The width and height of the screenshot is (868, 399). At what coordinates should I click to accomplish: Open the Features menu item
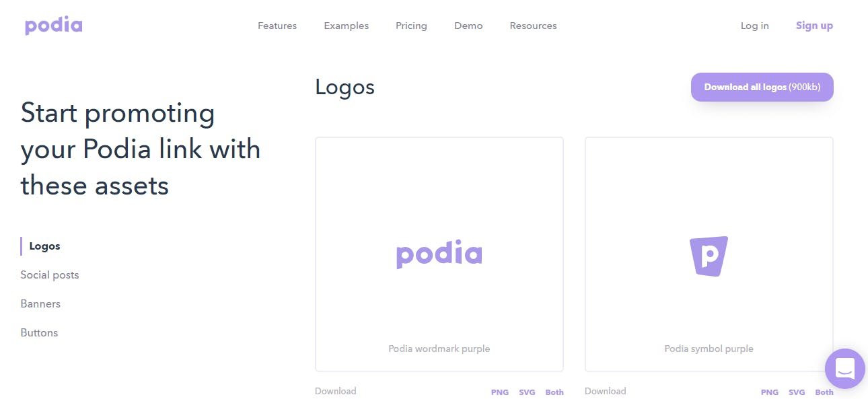pos(277,26)
